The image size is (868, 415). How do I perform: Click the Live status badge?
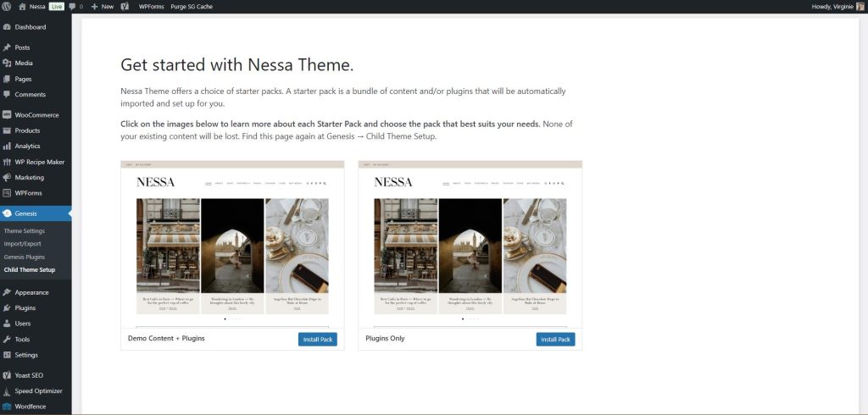pyautogui.click(x=57, y=7)
